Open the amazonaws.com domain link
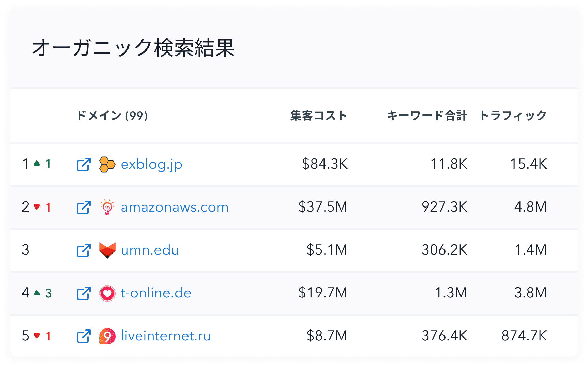The width and height of the screenshot is (588, 368). pos(175,207)
